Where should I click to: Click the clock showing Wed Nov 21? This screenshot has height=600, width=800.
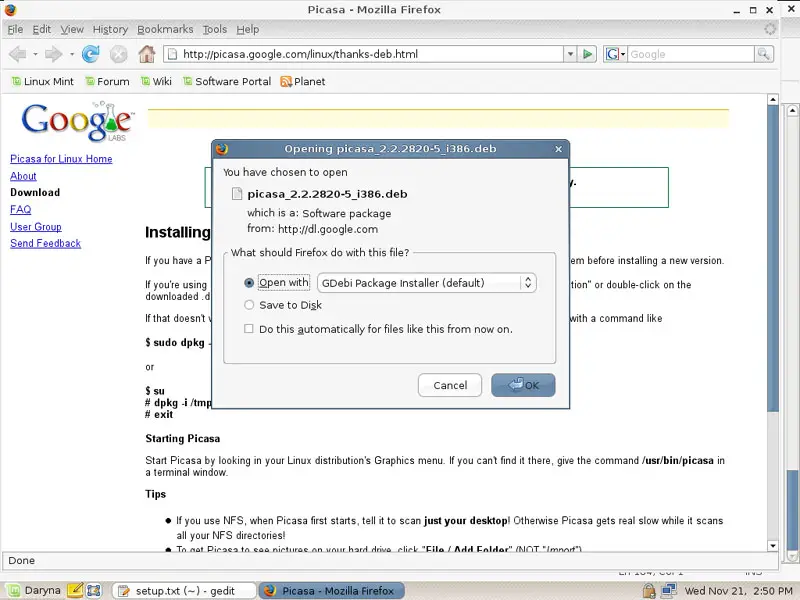(738, 591)
